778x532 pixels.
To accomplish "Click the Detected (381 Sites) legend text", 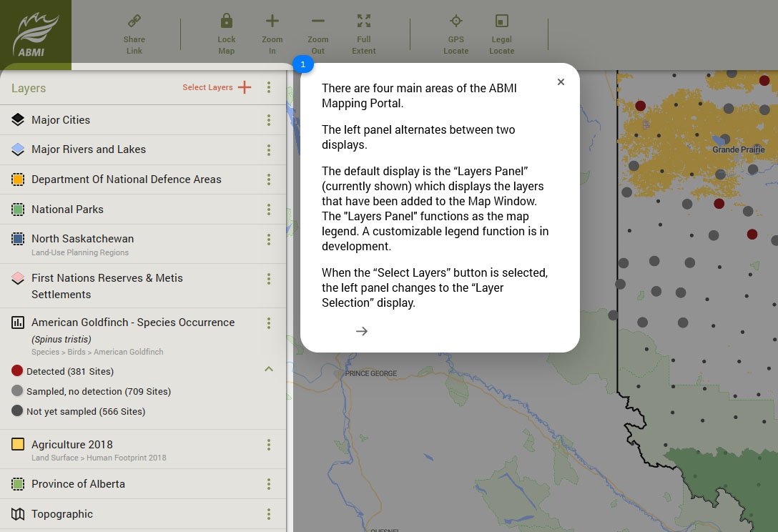I will coord(70,372).
